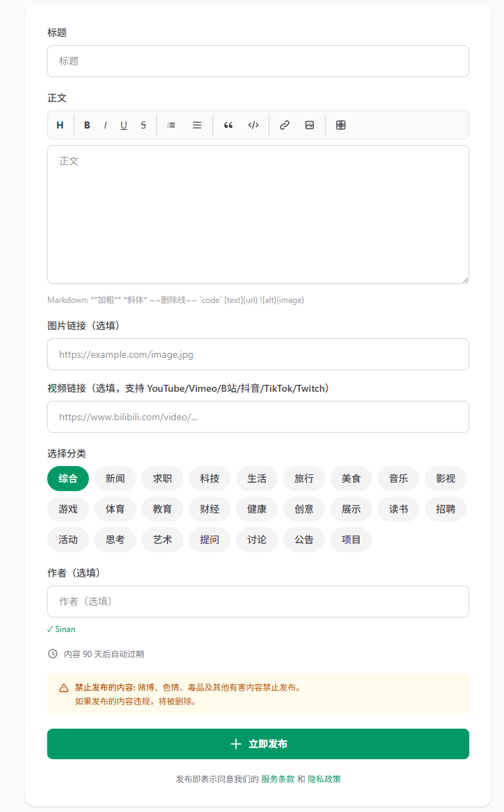Screen dimensions: 504x812
Task: Toggle bold formatting in the editor toolbar
Action: pos(87,125)
